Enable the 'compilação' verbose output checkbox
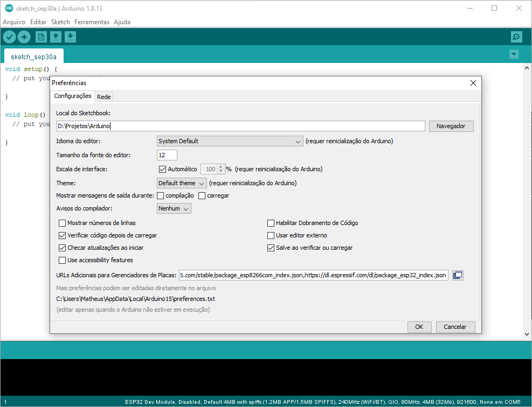The height and width of the screenshot is (407, 532). click(161, 195)
